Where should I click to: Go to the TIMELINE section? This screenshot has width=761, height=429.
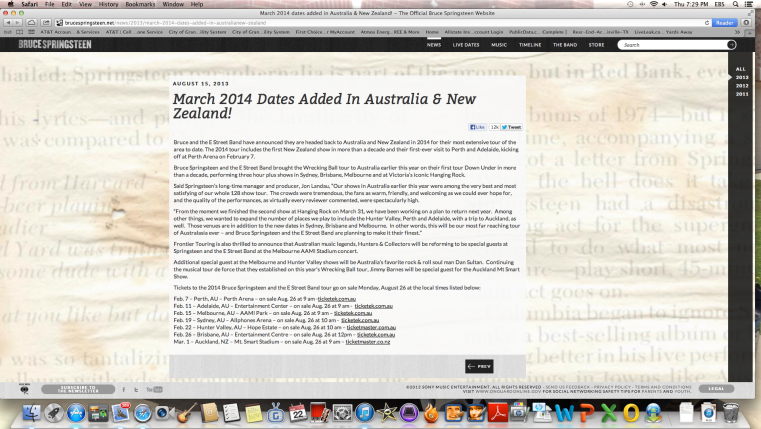click(x=530, y=45)
